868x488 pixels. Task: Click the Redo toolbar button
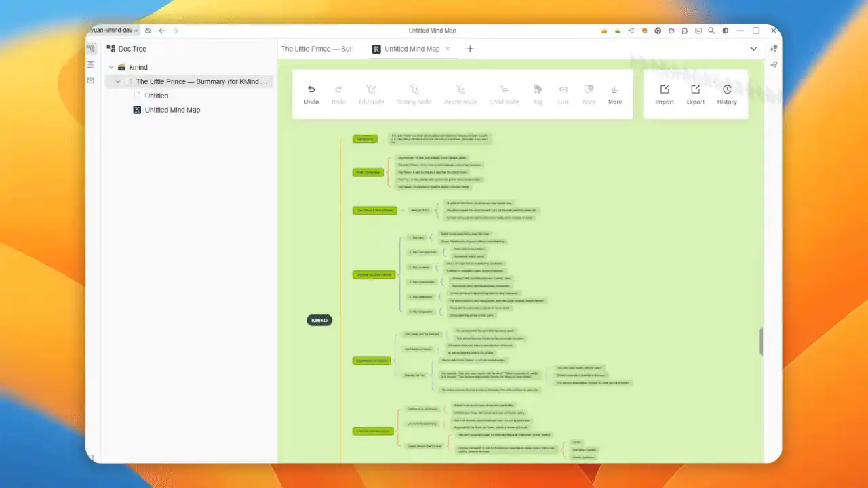(338, 94)
